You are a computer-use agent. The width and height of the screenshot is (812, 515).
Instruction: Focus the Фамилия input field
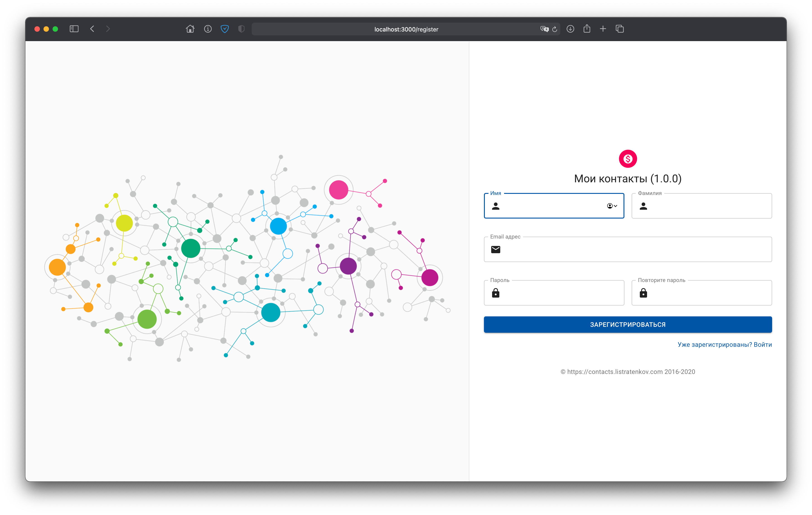708,206
